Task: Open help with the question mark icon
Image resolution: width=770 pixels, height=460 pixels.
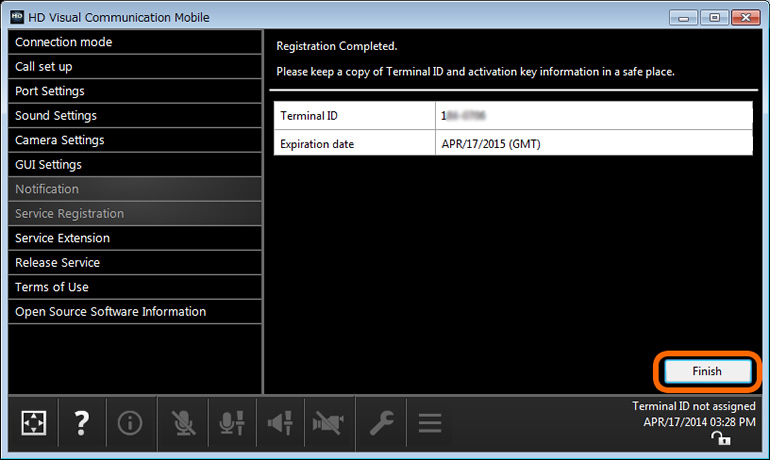Action: click(82, 423)
